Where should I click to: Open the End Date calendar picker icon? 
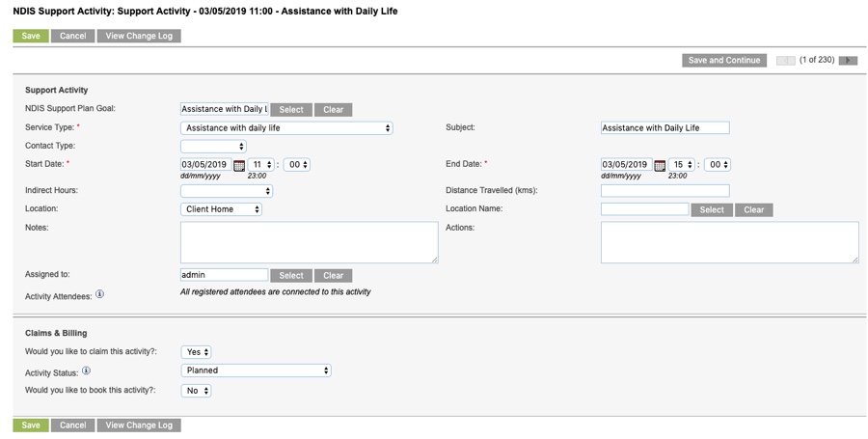coord(660,165)
